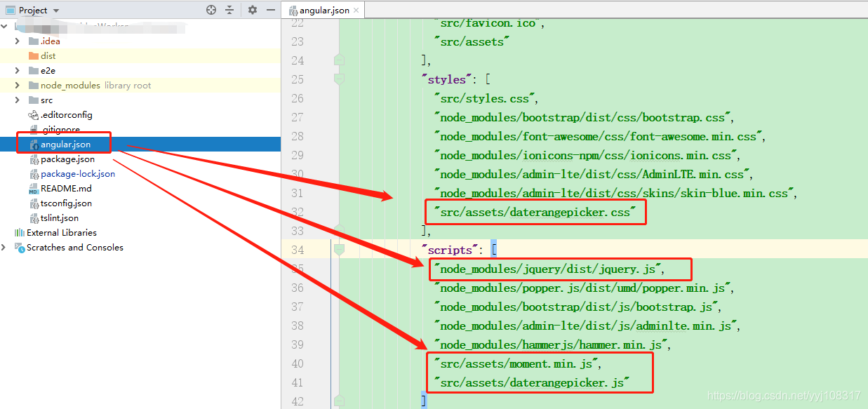
Task: Click the .idea folder icon
Action: pyautogui.click(x=33, y=41)
